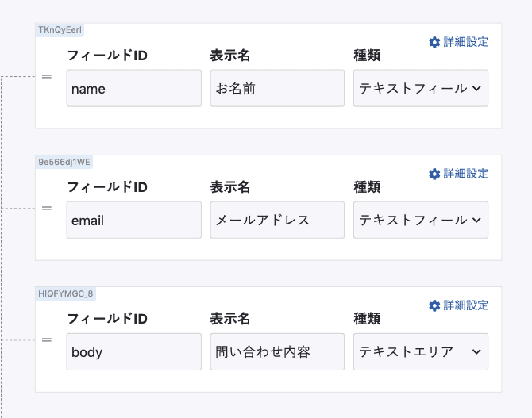The height and width of the screenshot is (418, 532).
Task: Click the フィールドID input containing body
Action: tap(133, 351)
